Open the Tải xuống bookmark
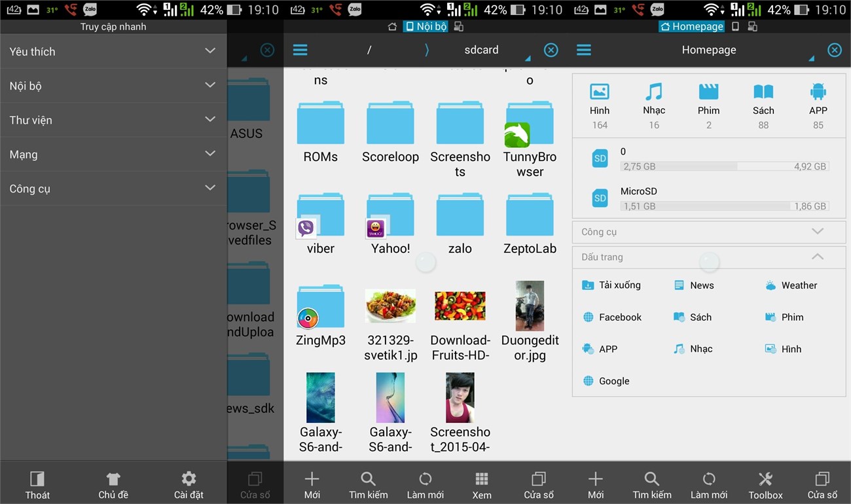 [611, 285]
